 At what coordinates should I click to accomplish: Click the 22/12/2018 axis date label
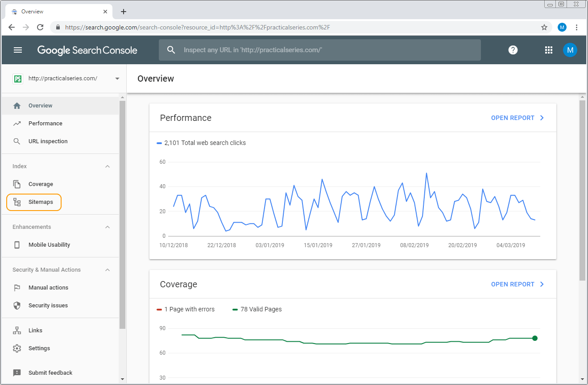(x=222, y=245)
